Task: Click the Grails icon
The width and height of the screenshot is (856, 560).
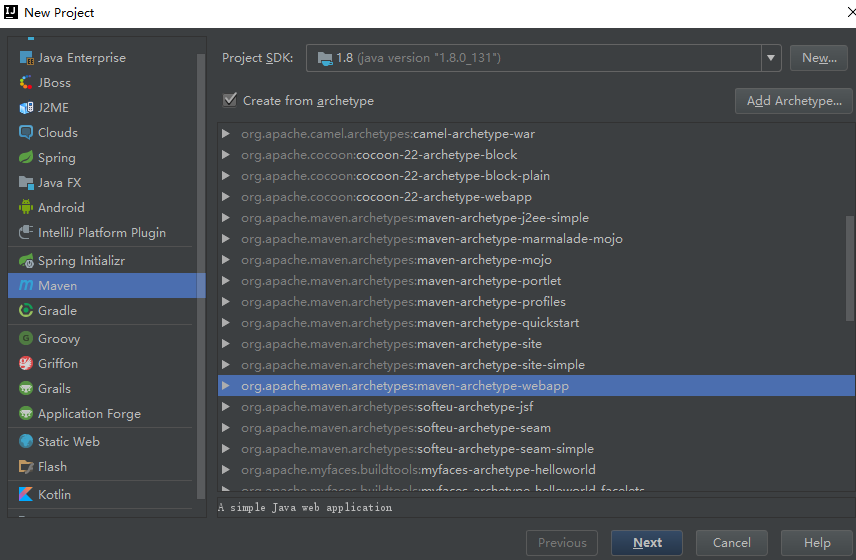Action: pos(26,389)
